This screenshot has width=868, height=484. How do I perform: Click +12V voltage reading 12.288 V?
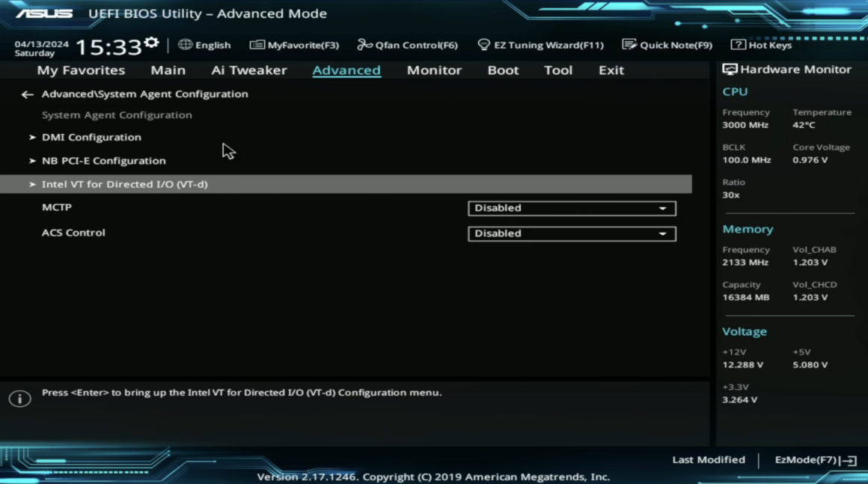pos(742,365)
